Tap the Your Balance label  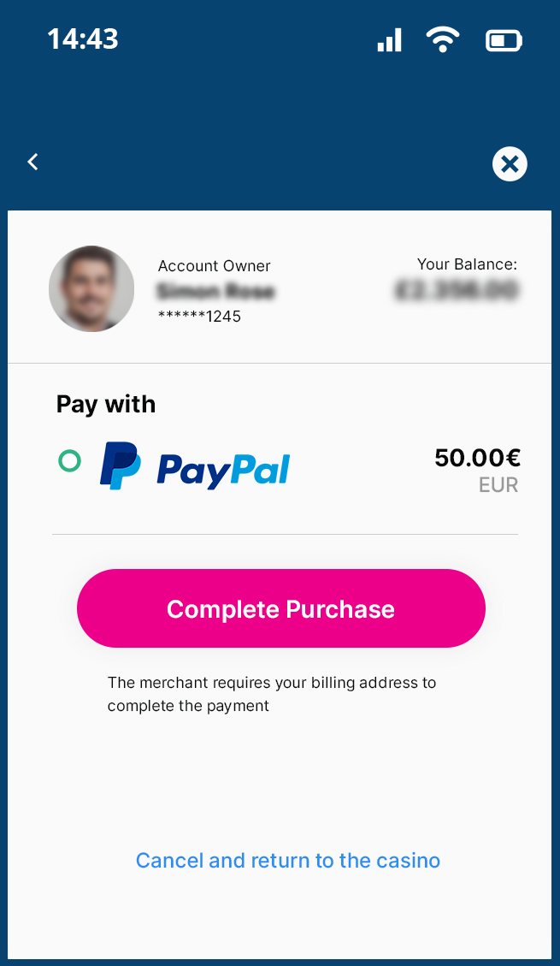tap(467, 264)
